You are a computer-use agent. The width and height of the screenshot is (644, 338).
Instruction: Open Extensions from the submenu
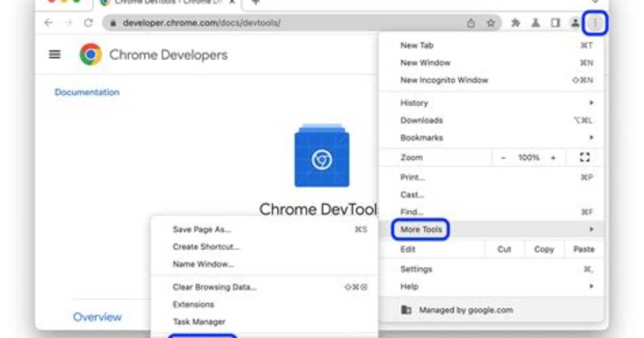click(264, 304)
